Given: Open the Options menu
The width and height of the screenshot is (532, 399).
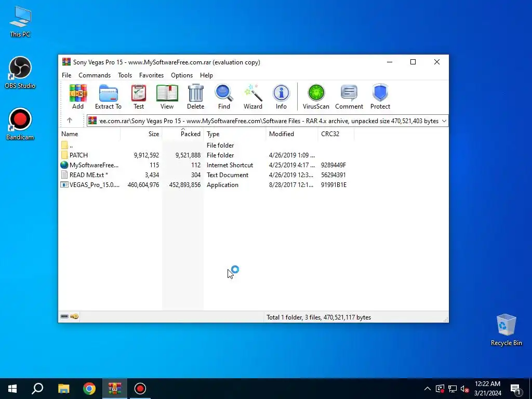Looking at the screenshot, I should 182,75.
